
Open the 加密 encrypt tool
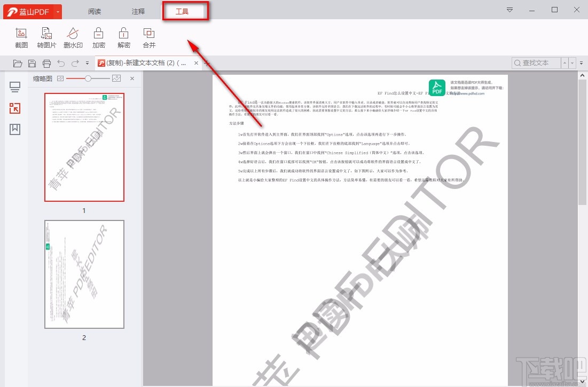tap(98, 37)
